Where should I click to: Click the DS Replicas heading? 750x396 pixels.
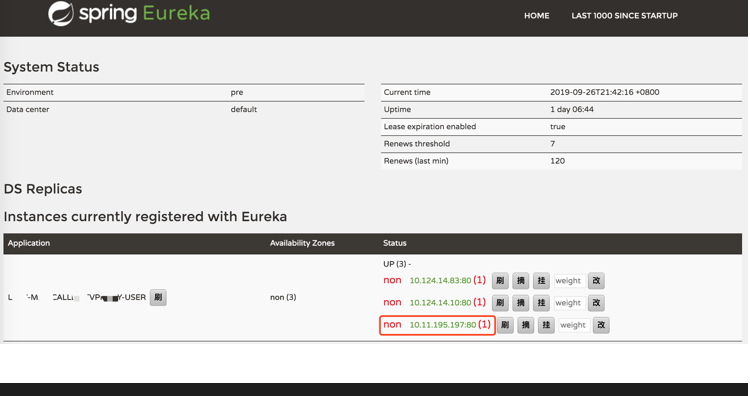point(43,189)
